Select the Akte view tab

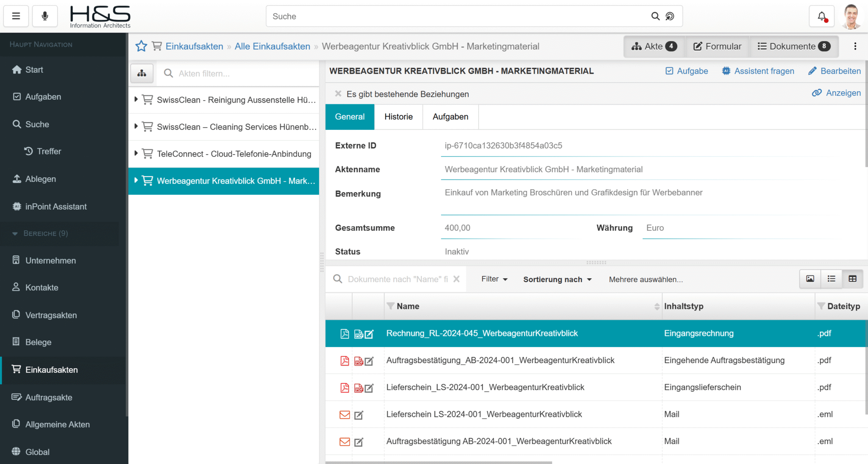coord(654,46)
